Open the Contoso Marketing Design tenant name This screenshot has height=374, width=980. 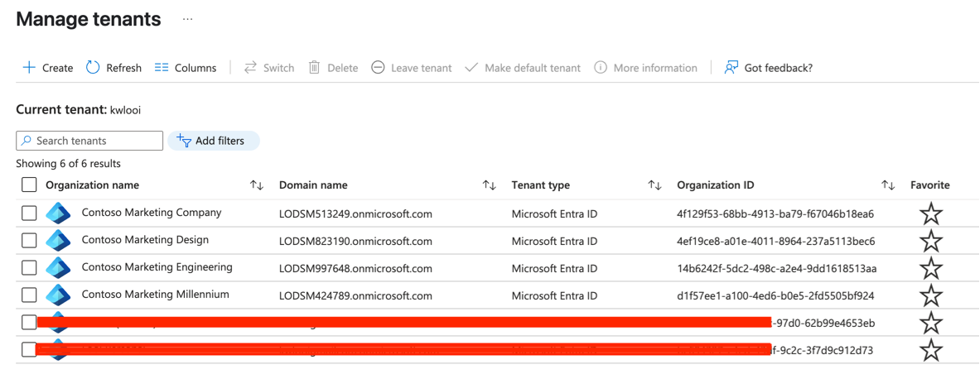[145, 240]
